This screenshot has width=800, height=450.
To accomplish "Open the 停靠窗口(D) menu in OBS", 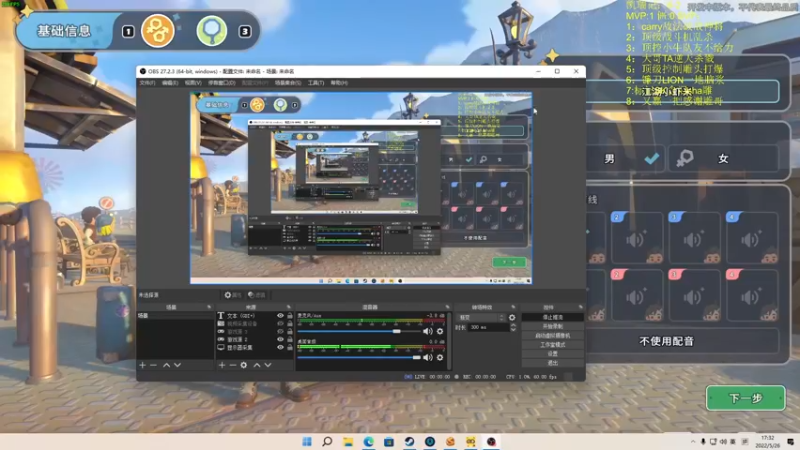I will [221, 83].
